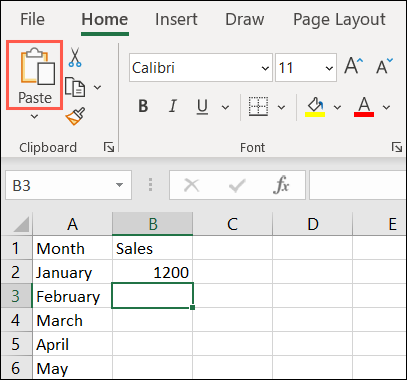Apply the yellow fill color
Viewport: 407px width, 380px height.
(315, 107)
